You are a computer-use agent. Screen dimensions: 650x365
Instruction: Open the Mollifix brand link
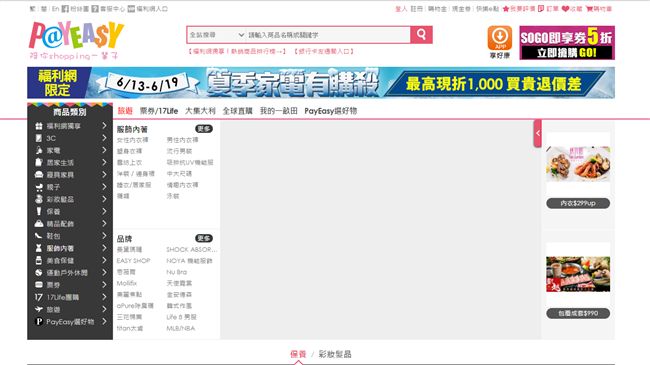pyautogui.click(x=127, y=283)
